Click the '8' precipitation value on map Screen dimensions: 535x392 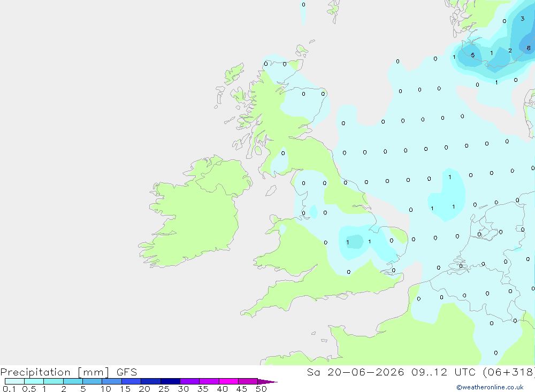529,48
